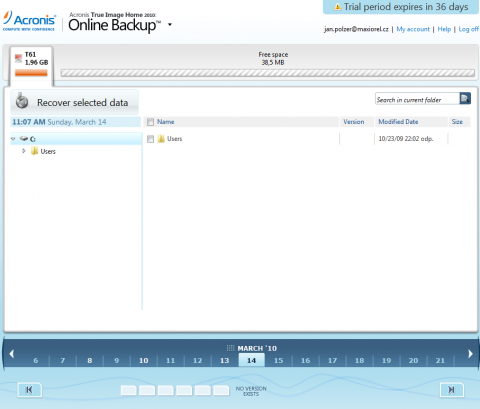Select day 19 on the timeline
The image size is (480, 409).
click(x=387, y=360)
